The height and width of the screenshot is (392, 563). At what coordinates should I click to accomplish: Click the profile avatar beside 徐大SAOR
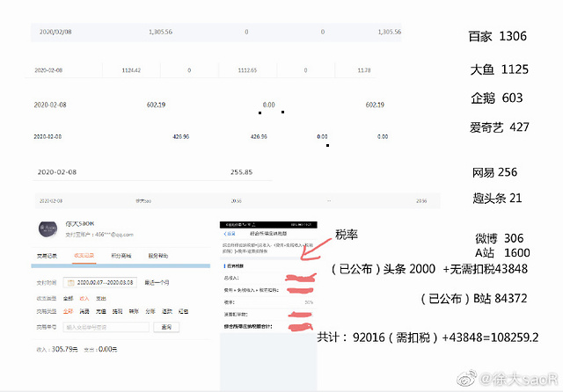pyautogui.click(x=48, y=229)
